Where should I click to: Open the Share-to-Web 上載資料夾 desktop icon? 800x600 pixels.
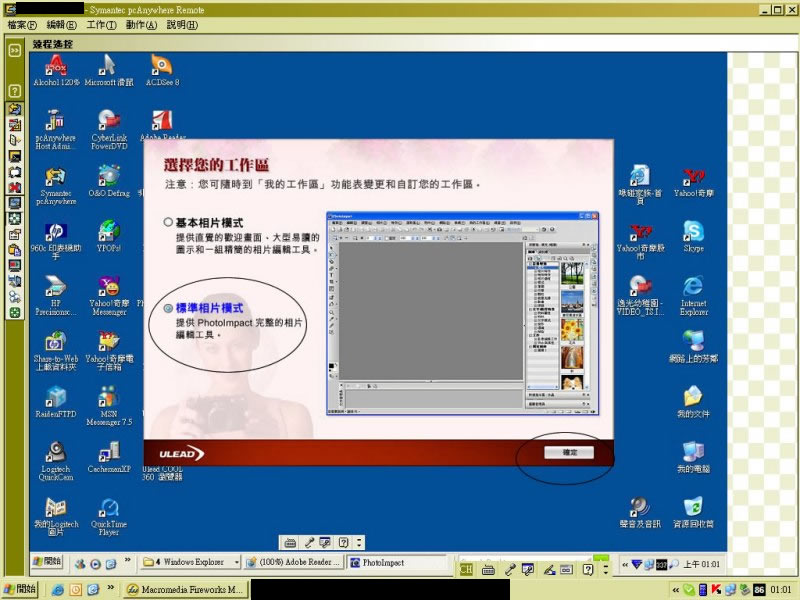pyautogui.click(x=56, y=351)
